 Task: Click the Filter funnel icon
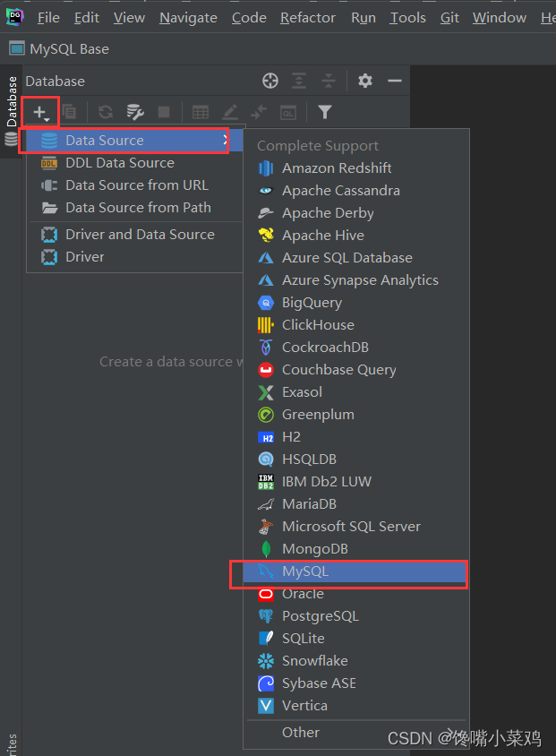point(325,112)
